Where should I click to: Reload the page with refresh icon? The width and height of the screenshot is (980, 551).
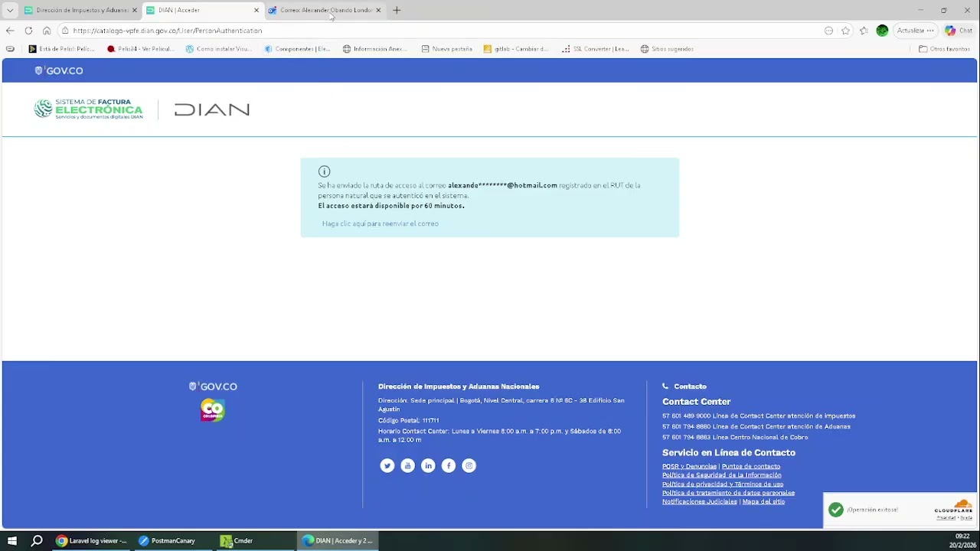click(28, 31)
